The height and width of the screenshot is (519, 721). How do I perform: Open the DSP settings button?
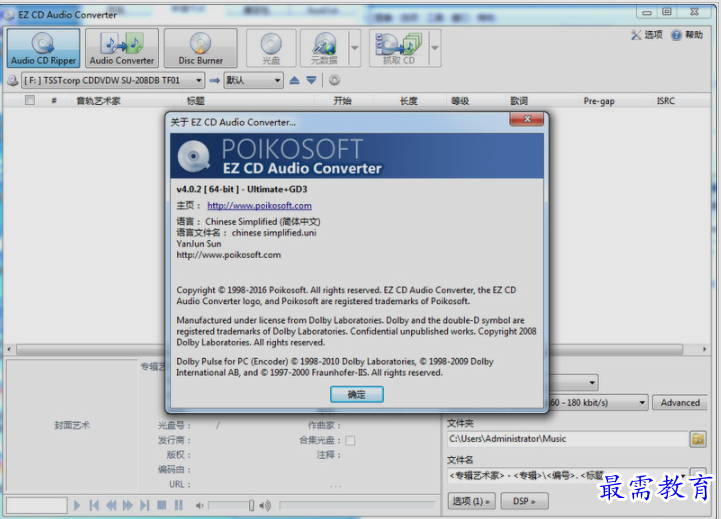pyautogui.click(x=524, y=501)
